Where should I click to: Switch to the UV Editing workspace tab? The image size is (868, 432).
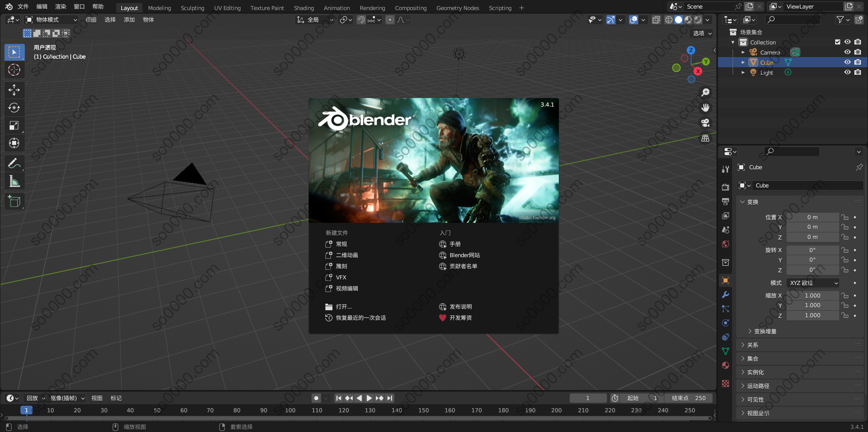coord(227,8)
